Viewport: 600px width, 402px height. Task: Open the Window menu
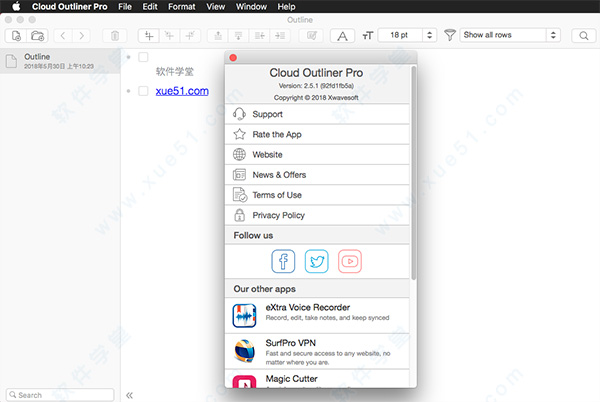(251, 7)
